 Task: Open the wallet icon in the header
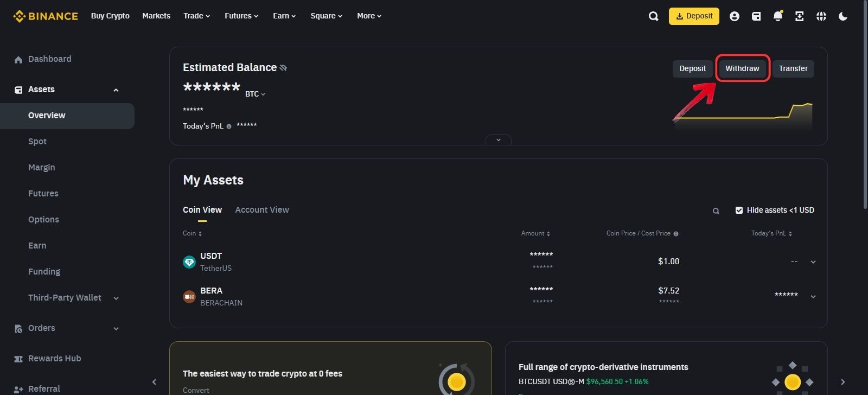point(756,16)
